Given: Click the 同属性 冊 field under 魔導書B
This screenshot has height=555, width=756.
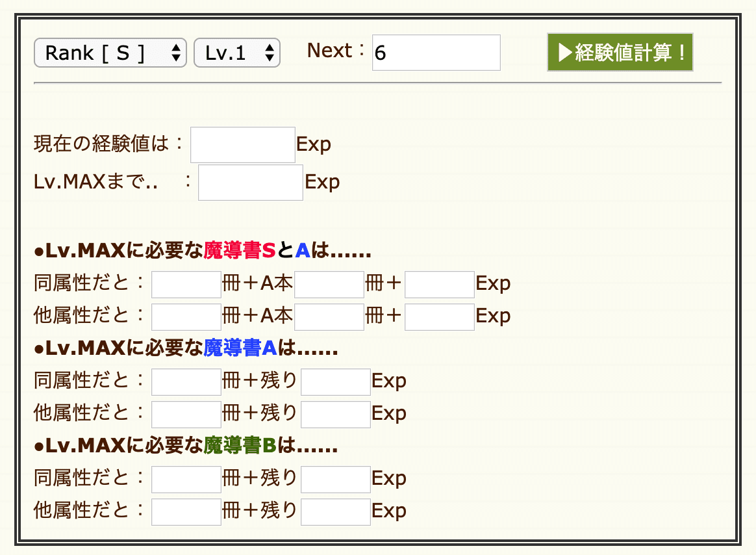Looking at the screenshot, I should click(186, 479).
